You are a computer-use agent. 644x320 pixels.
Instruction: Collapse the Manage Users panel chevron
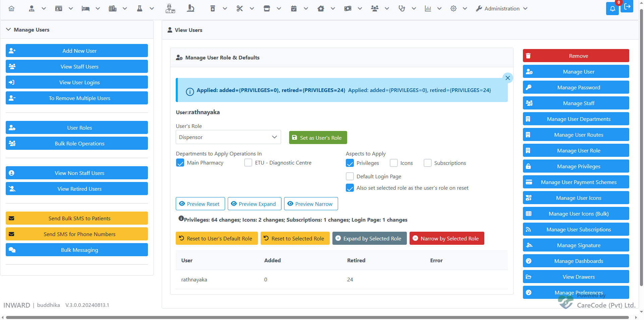click(9, 30)
